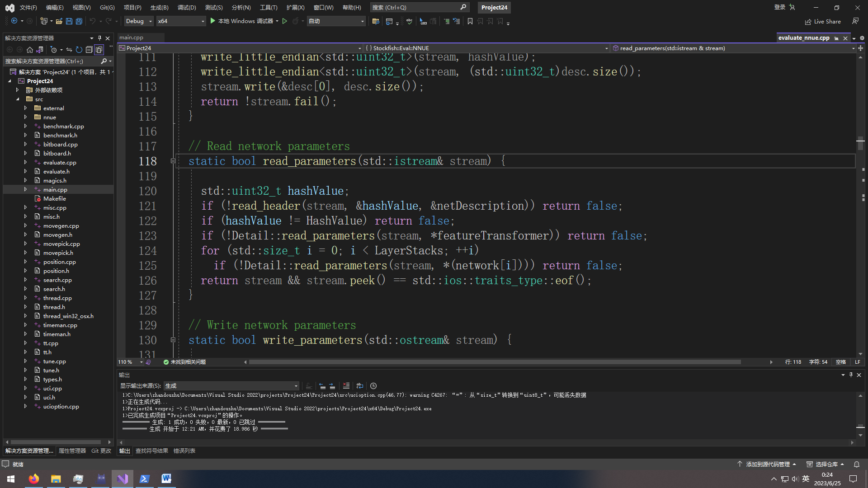This screenshot has width=868, height=488.
Task: Toggle word wrap in the output window
Action: pos(359,386)
